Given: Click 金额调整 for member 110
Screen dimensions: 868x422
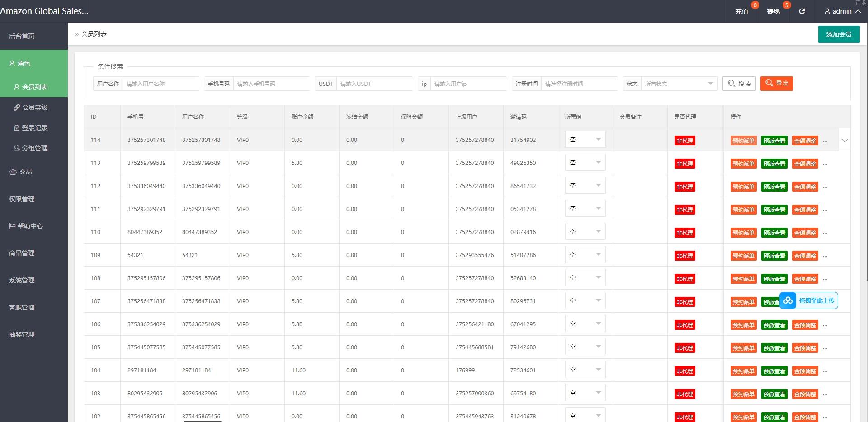Looking at the screenshot, I should click(x=805, y=233).
